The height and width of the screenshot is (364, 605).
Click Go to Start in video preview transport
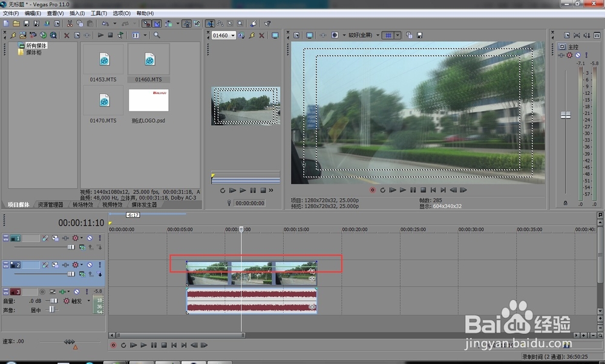tap(433, 190)
